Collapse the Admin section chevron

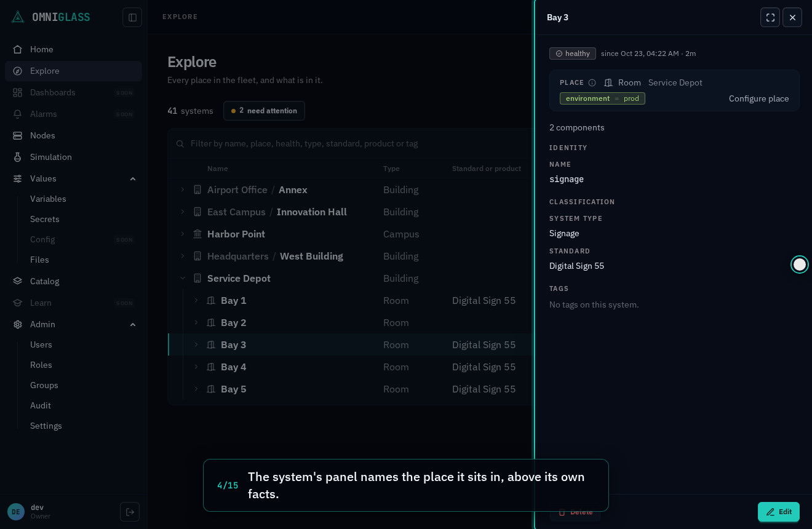coord(133,324)
